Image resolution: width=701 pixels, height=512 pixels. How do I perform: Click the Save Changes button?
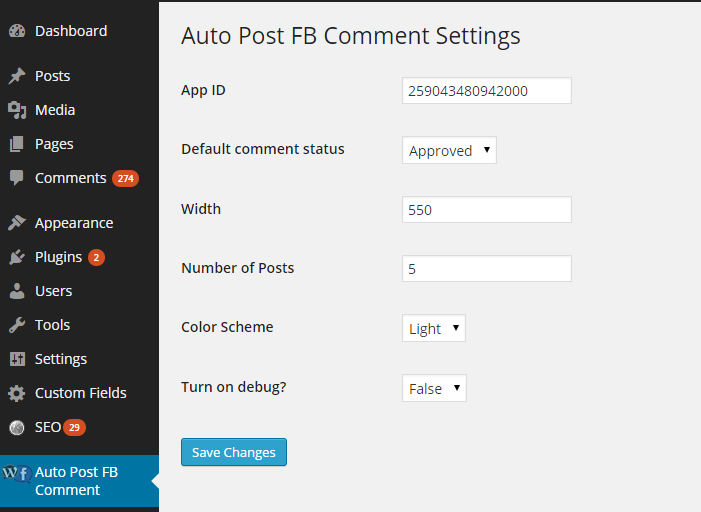234,452
